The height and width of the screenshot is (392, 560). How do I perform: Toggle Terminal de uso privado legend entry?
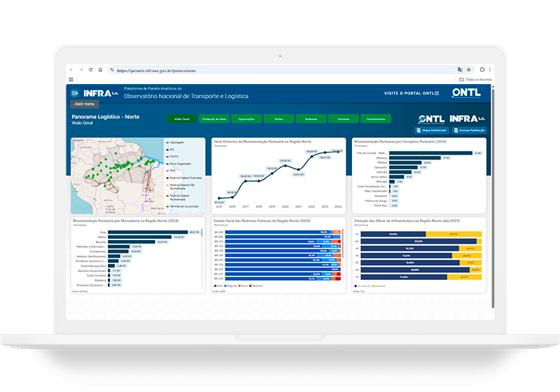[183, 206]
